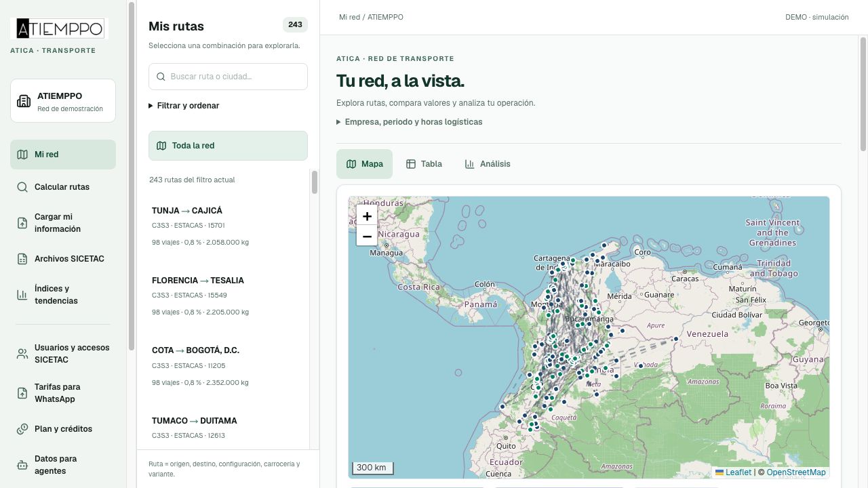Select the TUNJA → CAJICÁ route

coord(229,228)
